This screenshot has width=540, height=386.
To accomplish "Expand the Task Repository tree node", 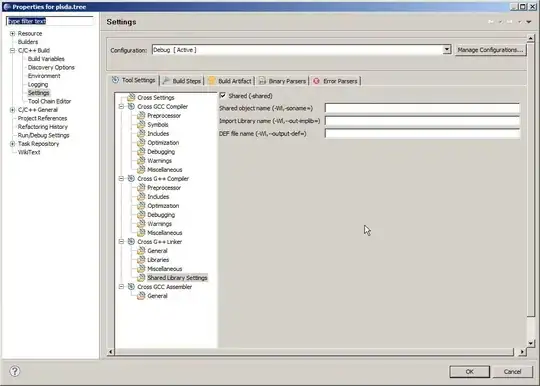I will (12, 144).
